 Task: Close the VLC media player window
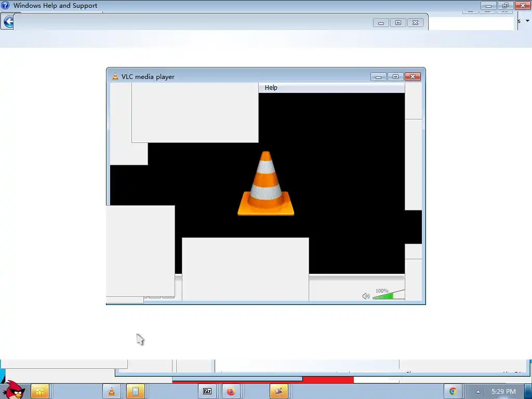click(x=413, y=77)
